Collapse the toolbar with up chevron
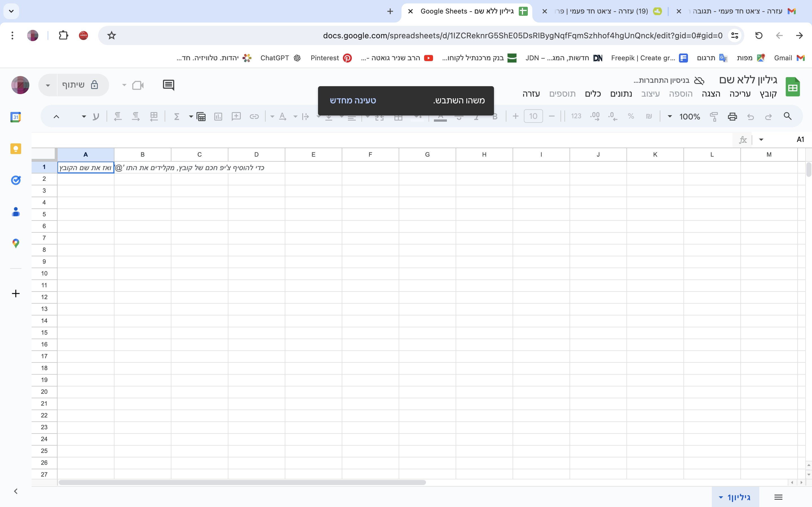The height and width of the screenshot is (507, 812). (56, 116)
